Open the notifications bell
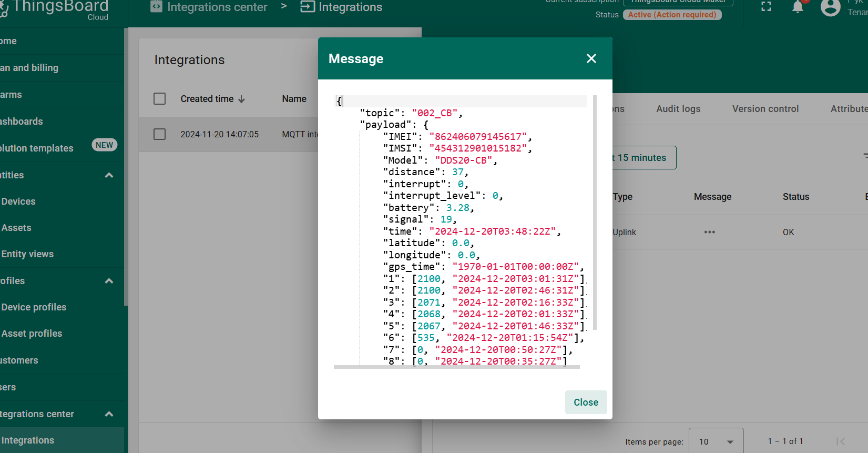Viewport: 868px width, 453px height. pos(798,7)
